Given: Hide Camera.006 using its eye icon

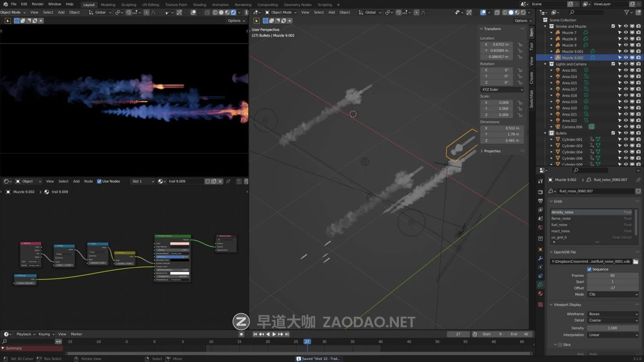Looking at the screenshot, I should pos(626,127).
